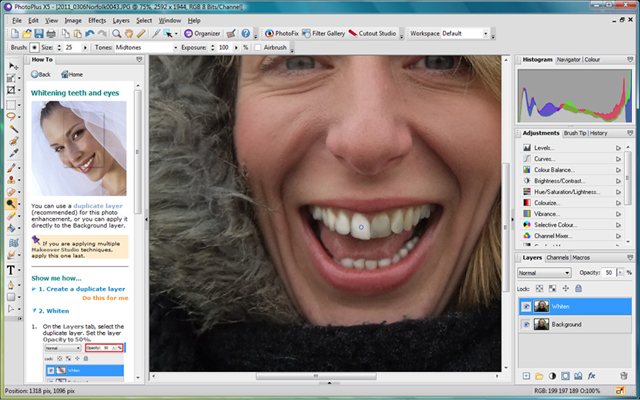The width and height of the screenshot is (640, 400).
Task: Undo the last action
Action: point(90,33)
